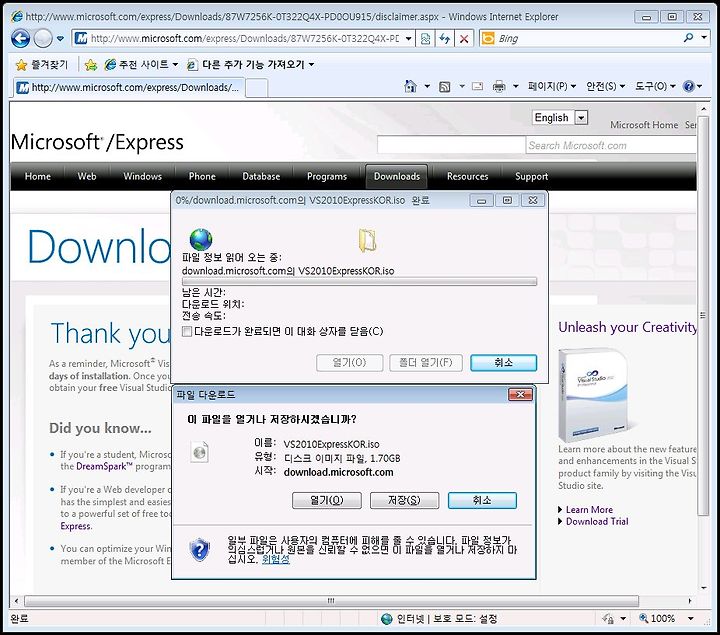Open the Support navigation item
The height and width of the screenshot is (635, 720).
pyautogui.click(x=531, y=176)
